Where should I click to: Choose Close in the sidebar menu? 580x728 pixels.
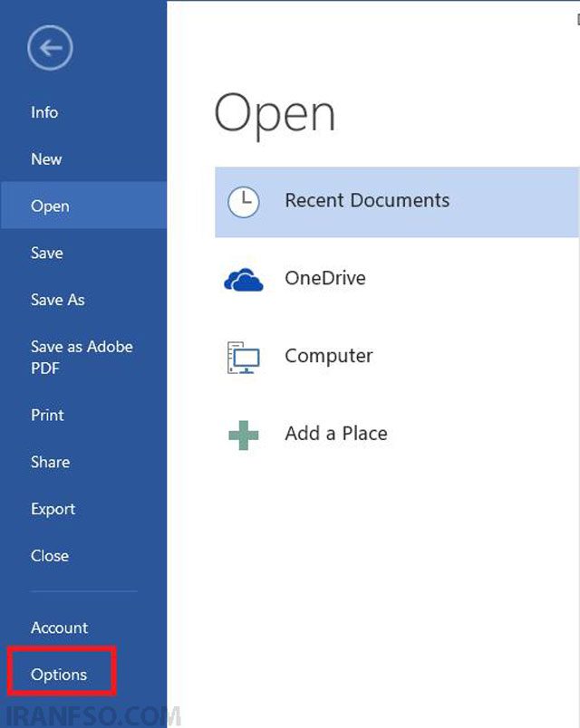[50, 556]
